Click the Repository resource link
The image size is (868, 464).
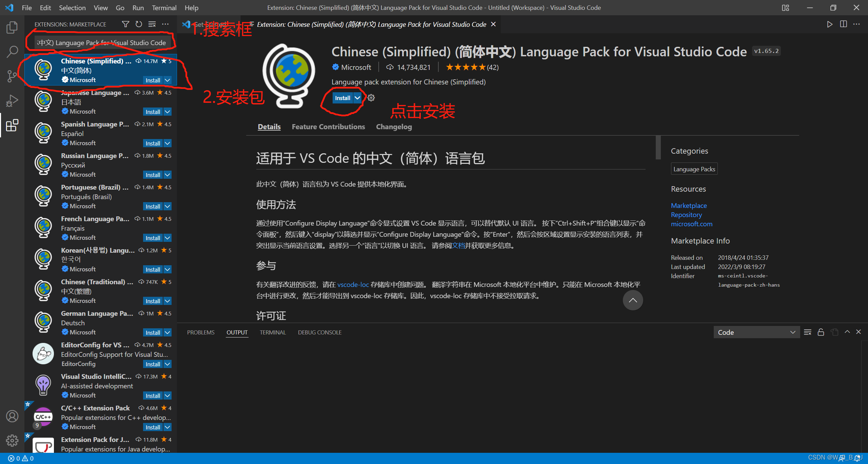point(686,215)
